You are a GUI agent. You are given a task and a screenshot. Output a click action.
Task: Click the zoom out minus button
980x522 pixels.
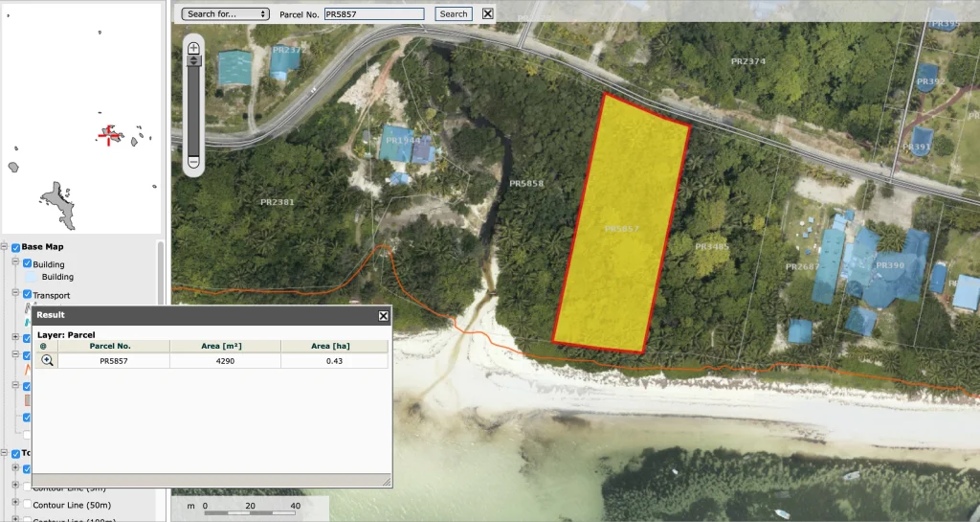193,163
